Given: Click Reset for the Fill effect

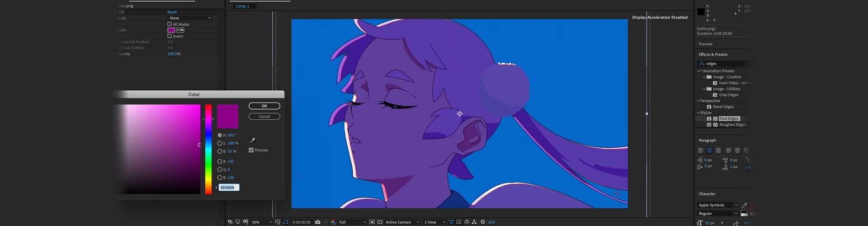Looking at the screenshot, I should click(172, 12).
